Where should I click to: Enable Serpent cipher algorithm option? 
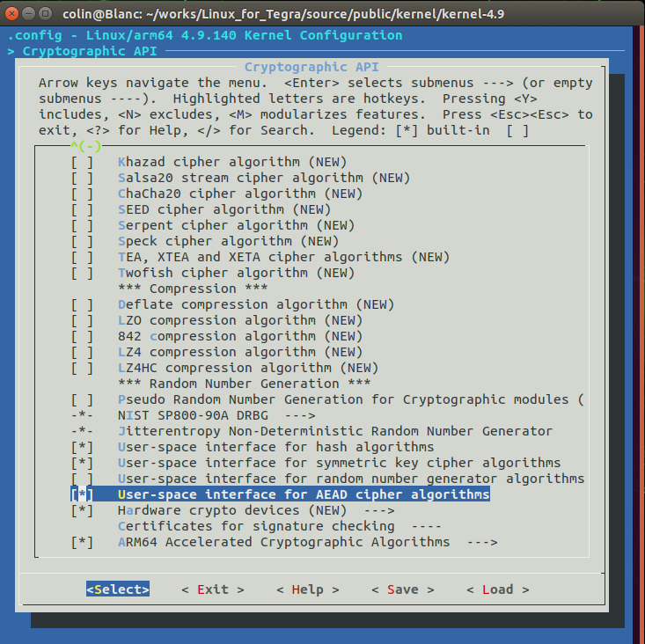click(82, 225)
